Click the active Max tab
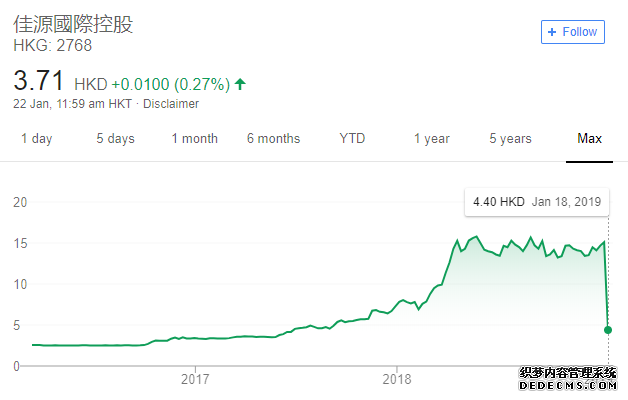This screenshot has width=628, height=400. tap(590, 139)
